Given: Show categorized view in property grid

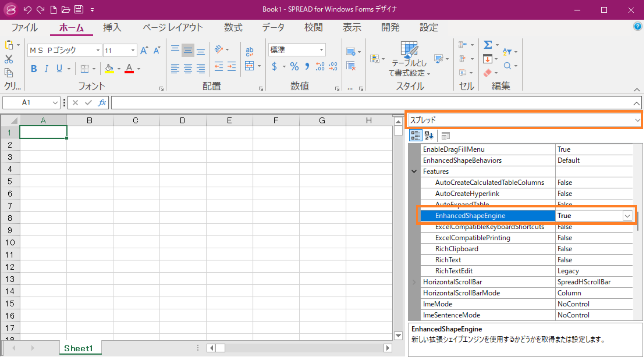Looking at the screenshot, I should click(x=415, y=136).
